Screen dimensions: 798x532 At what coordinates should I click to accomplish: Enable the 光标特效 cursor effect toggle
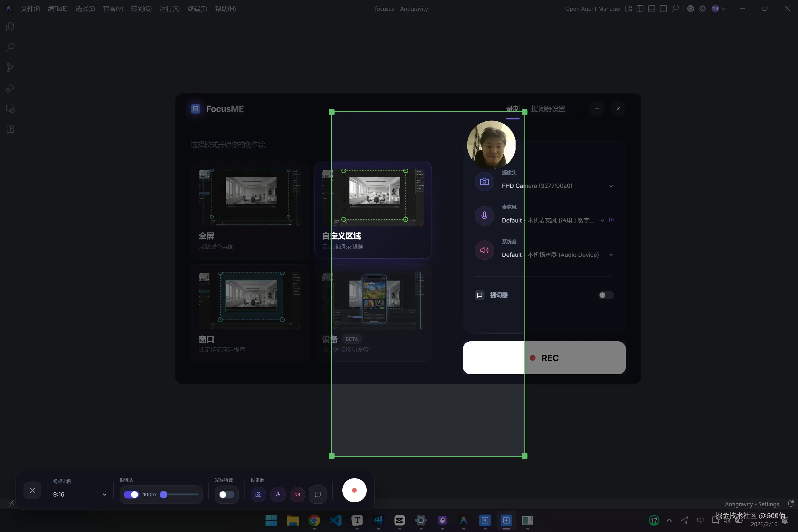[226, 494]
